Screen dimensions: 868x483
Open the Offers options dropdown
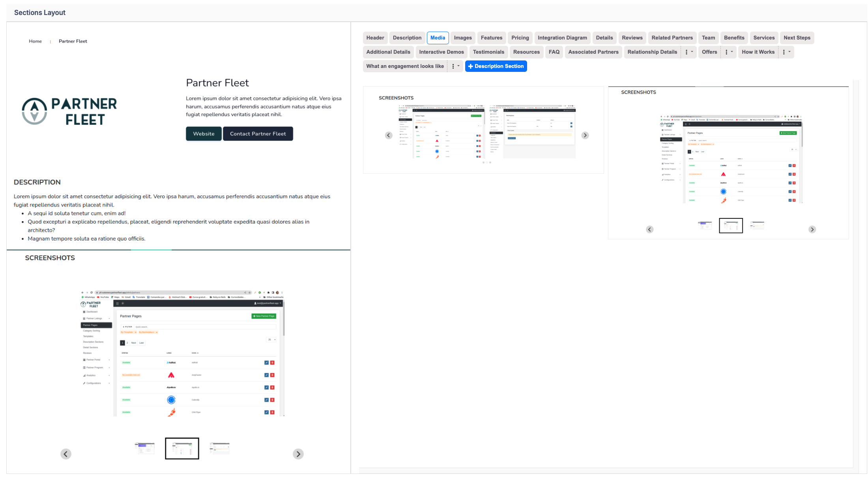(x=729, y=52)
